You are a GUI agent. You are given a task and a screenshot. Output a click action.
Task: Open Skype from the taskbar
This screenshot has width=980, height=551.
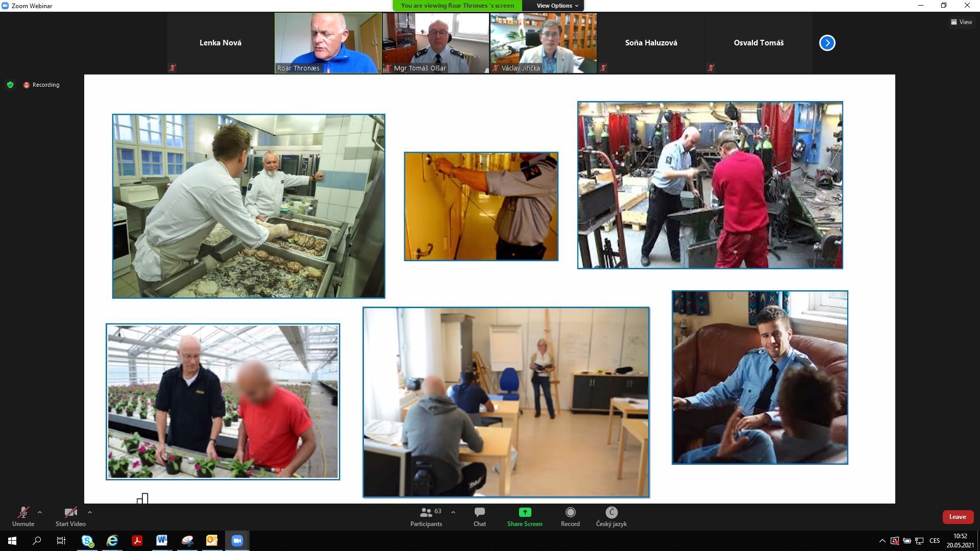coord(87,541)
